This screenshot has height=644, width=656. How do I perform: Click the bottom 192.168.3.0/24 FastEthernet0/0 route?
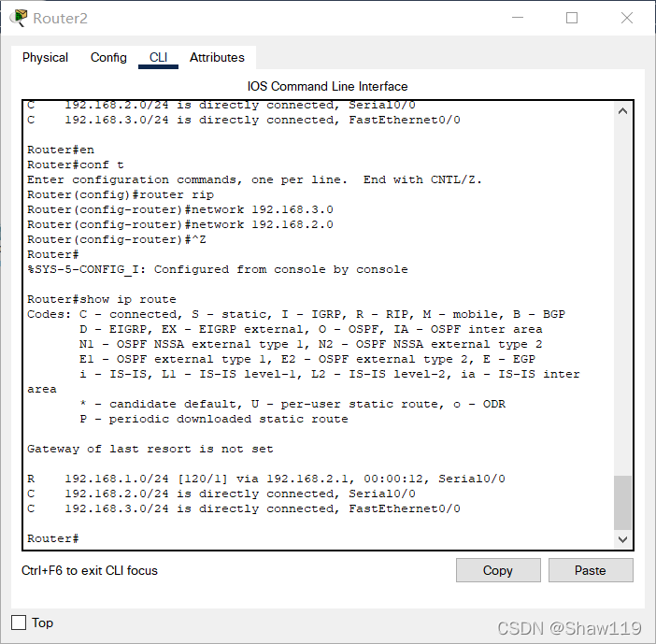(x=244, y=508)
